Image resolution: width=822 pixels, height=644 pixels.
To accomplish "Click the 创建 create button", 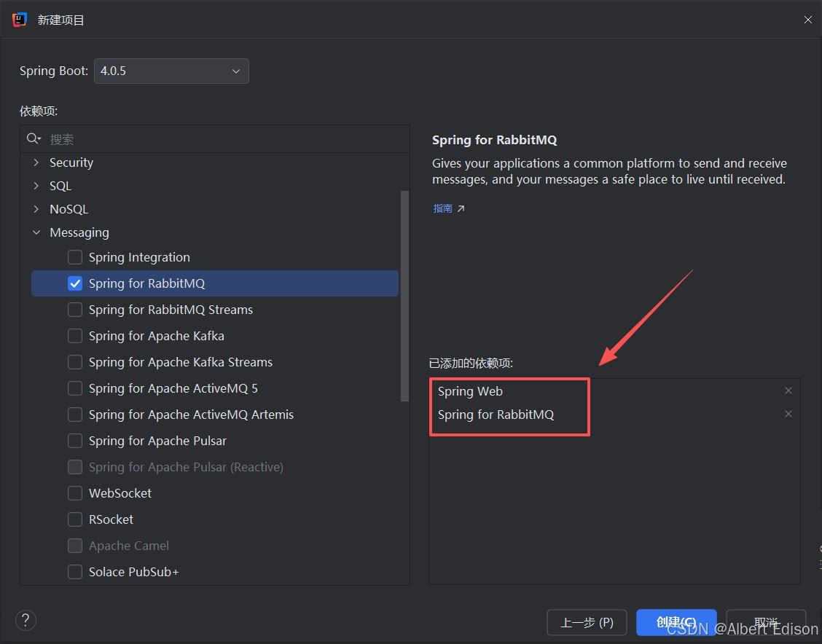I will click(x=676, y=623).
